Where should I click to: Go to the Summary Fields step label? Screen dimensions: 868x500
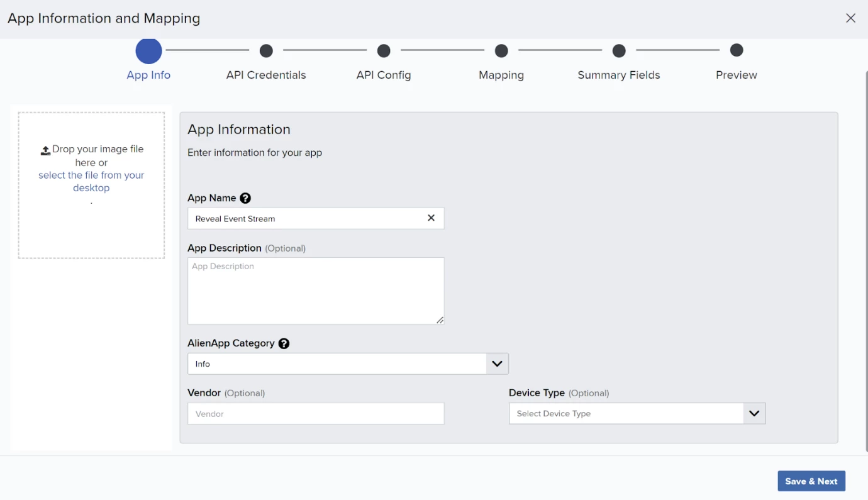pyautogui.click(x=619, y=75)
